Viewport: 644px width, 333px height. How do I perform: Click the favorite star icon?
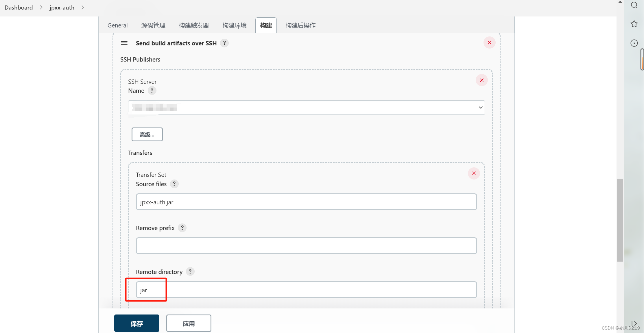pyautogui.click(x=634, y=24)
